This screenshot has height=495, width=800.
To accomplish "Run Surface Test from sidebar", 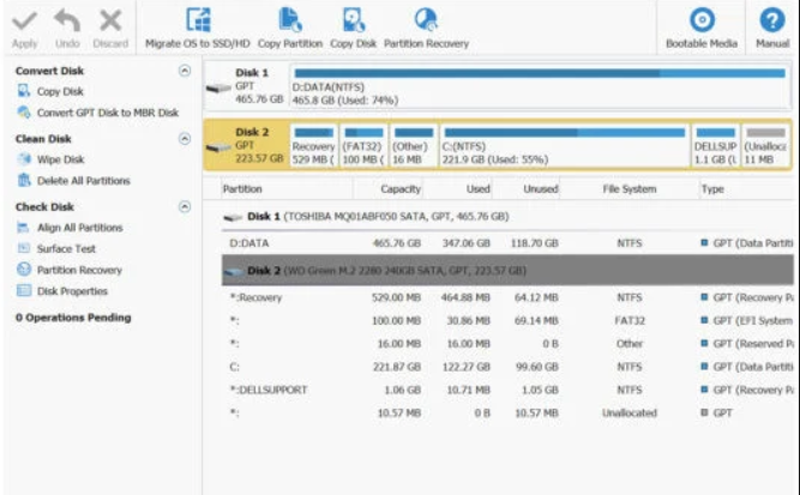I will point(66,249).
